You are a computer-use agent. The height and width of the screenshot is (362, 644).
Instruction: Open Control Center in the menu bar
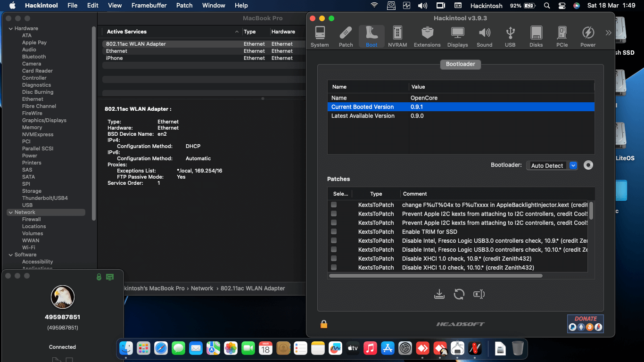click(561, 6)
